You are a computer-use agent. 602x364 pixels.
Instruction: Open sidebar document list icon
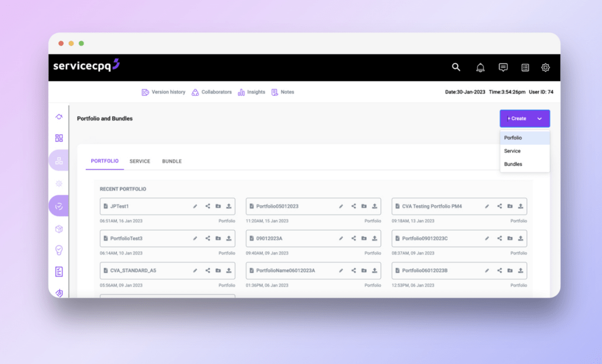coord(59,272)
